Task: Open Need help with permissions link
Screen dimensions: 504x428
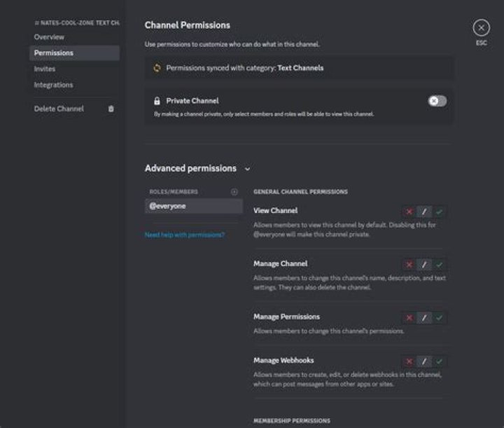Action: tap(184, 235)
